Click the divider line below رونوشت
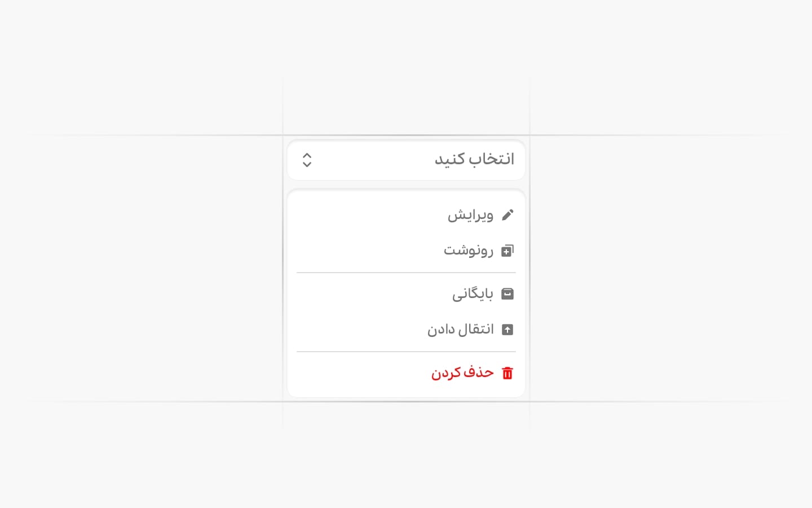The image size is (812, 508). pos(406,273)
